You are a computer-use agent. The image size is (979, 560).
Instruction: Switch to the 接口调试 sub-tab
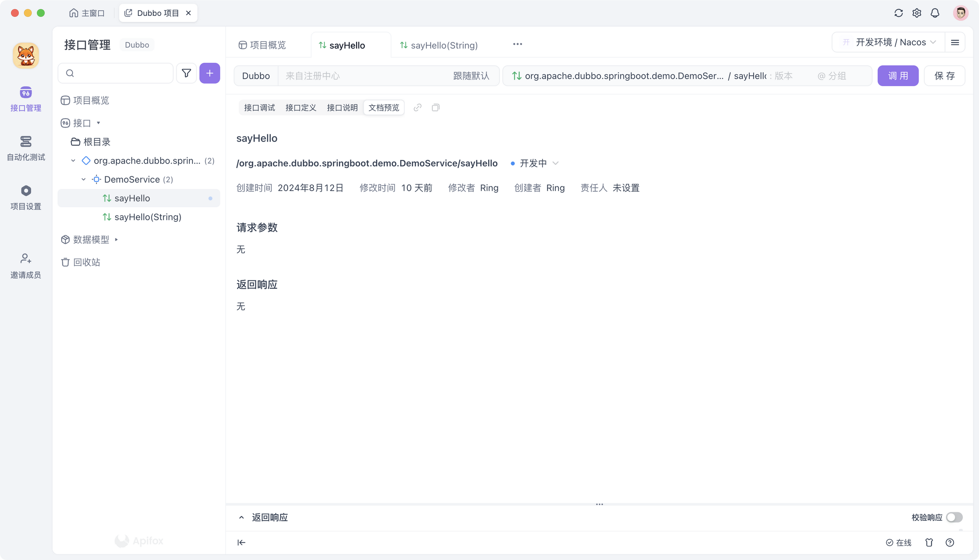[259, 107]
